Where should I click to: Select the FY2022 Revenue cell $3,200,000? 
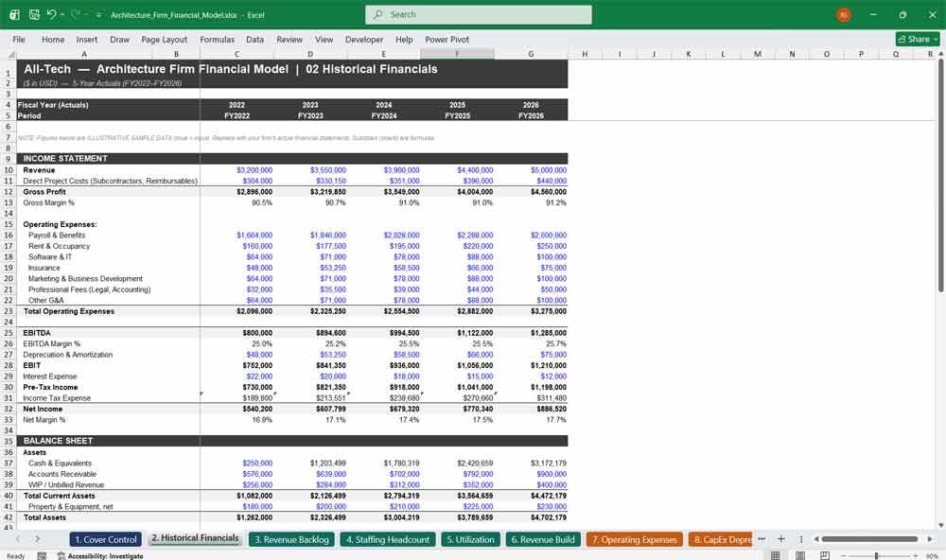coord(236,170)
